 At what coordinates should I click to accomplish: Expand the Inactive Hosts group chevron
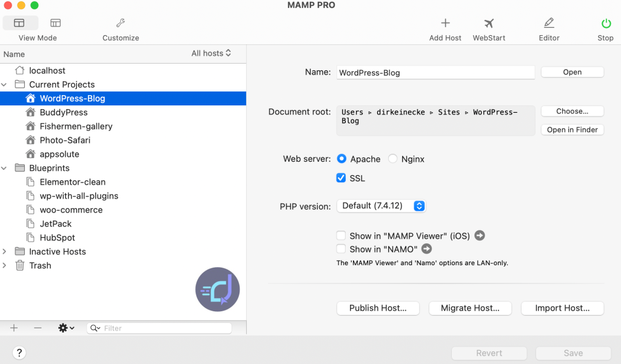coord(4,251)
